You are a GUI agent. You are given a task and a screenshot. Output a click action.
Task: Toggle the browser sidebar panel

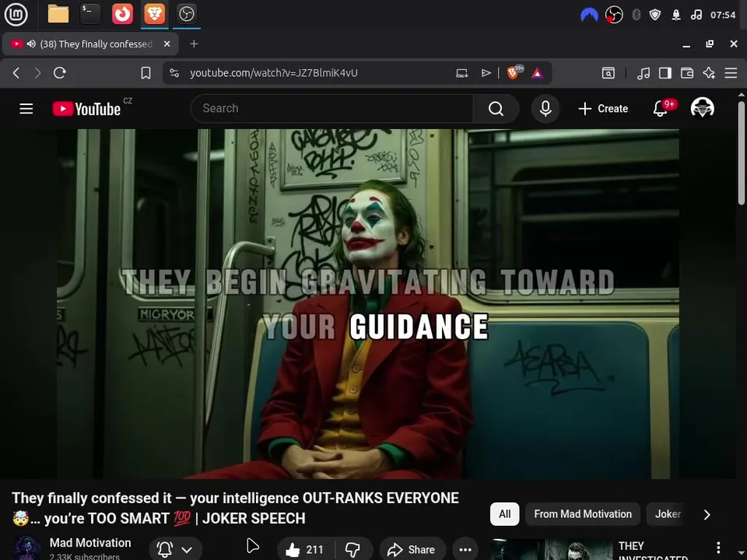click(x=665, y=73)
